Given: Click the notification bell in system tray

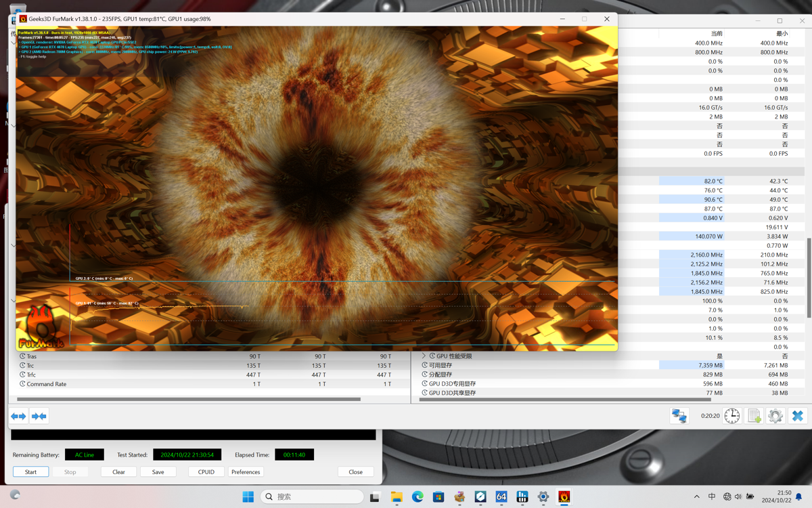Looking at the screenshot, I should pyautogui.click(x=798, y=496).
